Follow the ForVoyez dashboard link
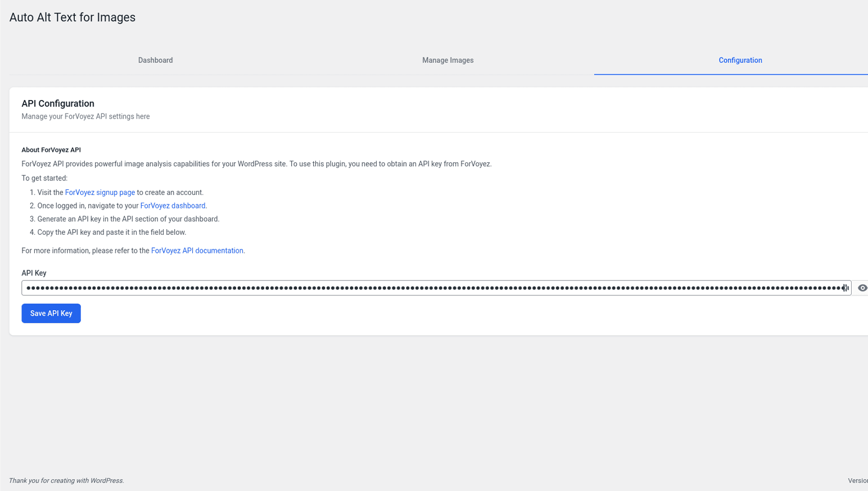Viewport: 868px width, 491px height. [173, 206]
